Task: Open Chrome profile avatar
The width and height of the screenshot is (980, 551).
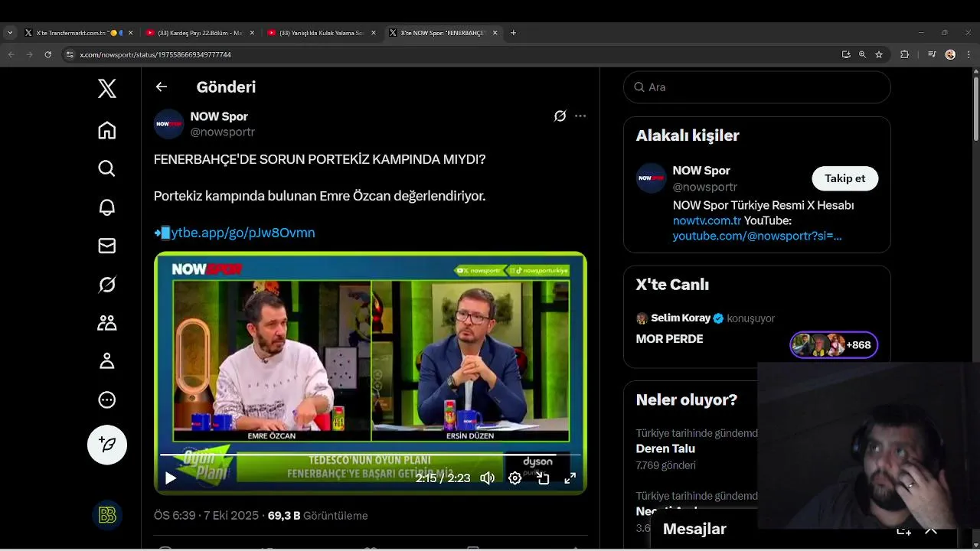Action: [x=950, y=54]
